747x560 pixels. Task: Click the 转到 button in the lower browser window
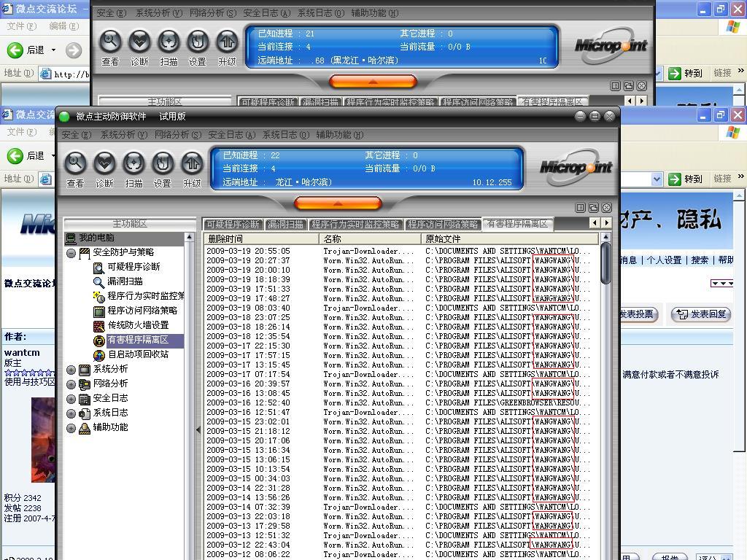(x=686, y=179)
